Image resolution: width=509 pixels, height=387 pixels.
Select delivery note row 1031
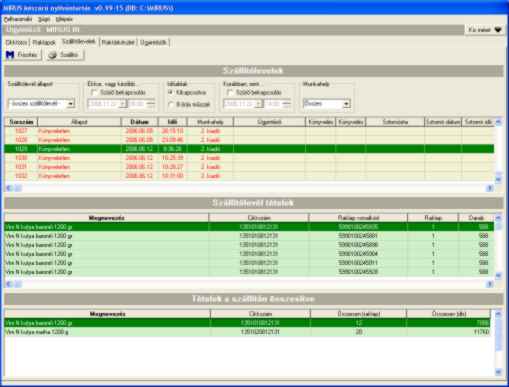(x=249, y=167)
